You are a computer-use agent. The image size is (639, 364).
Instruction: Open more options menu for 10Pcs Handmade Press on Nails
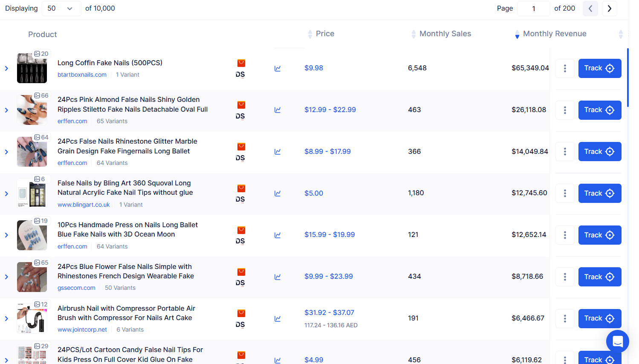565,235
